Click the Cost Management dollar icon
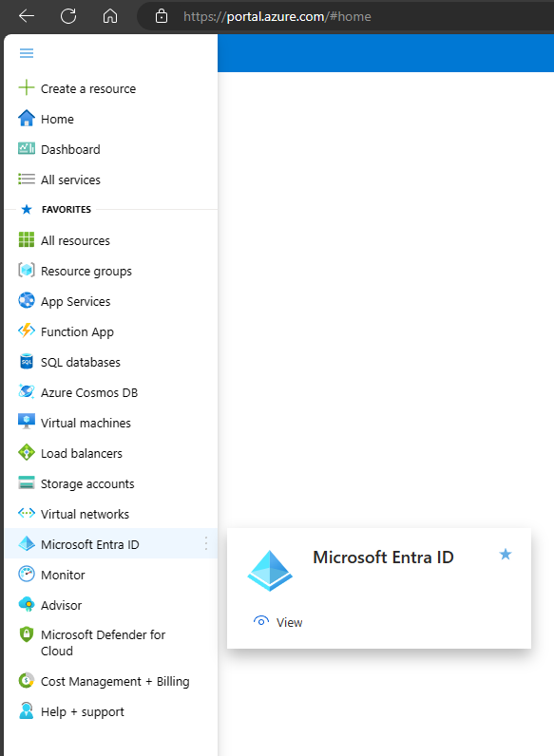554x756 pixels. [x=27, y=680]
